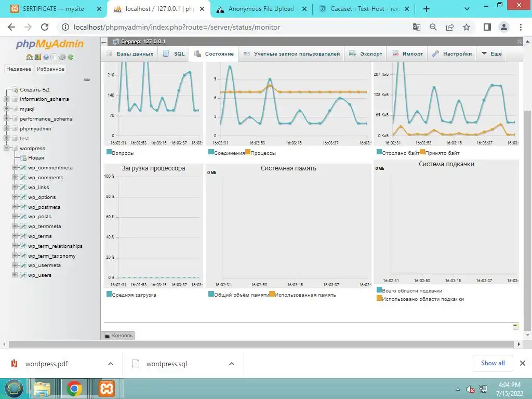The image size is (532, 399).
Task: Click wp_commentmeta table structure icon
Action: 23,168
